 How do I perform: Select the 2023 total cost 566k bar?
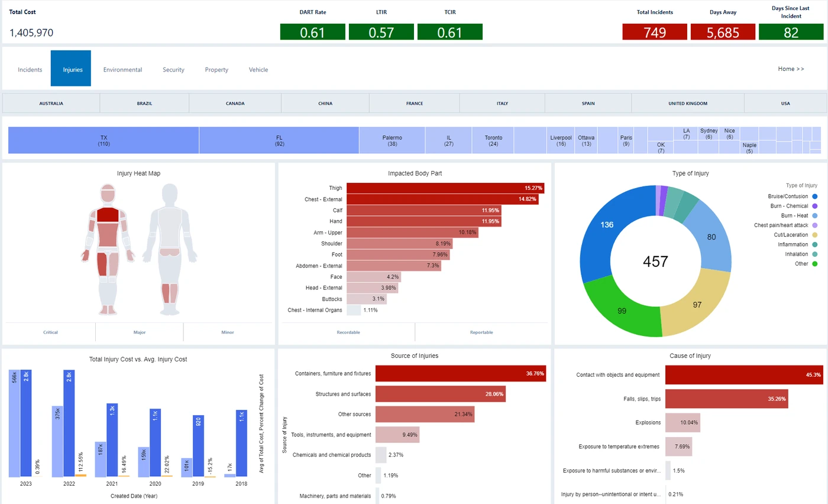(14, 423)
